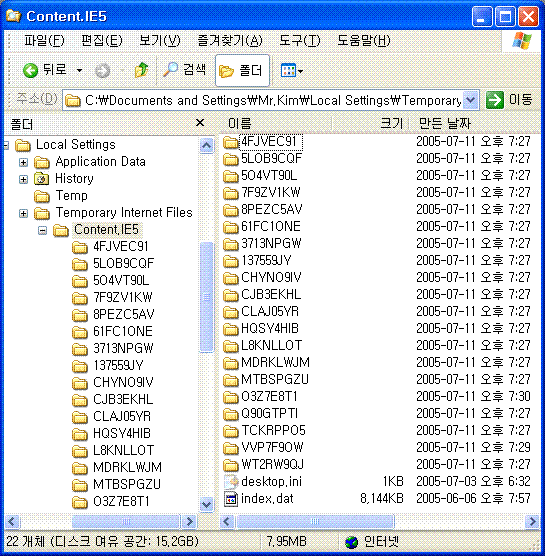Select 3713NPGW folder icon in file list

[x=230, y=244]
